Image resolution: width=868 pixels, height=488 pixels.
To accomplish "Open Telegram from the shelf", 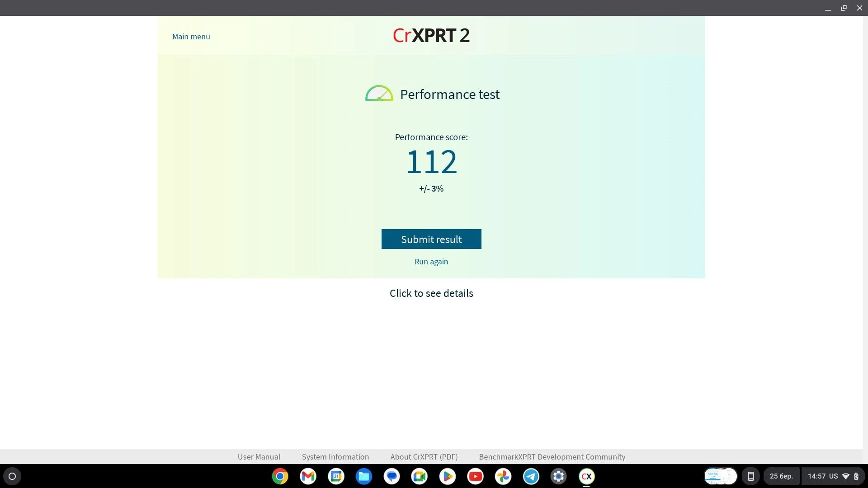I will click(x=531, y=476).
